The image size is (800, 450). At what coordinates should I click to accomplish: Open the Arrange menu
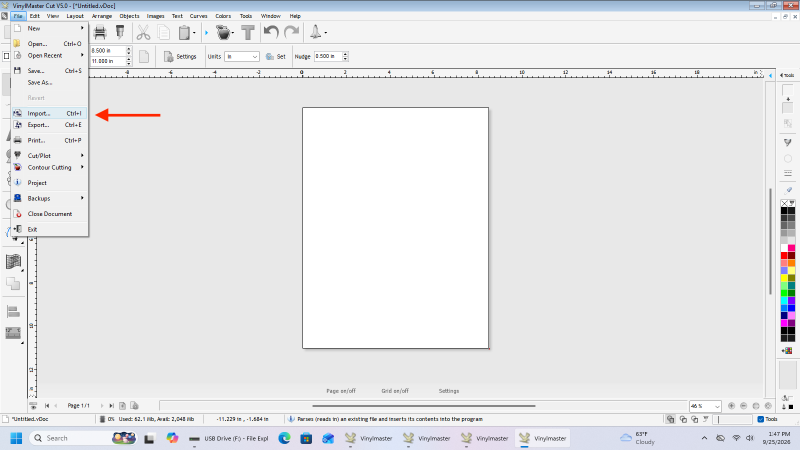pos(102,16)
